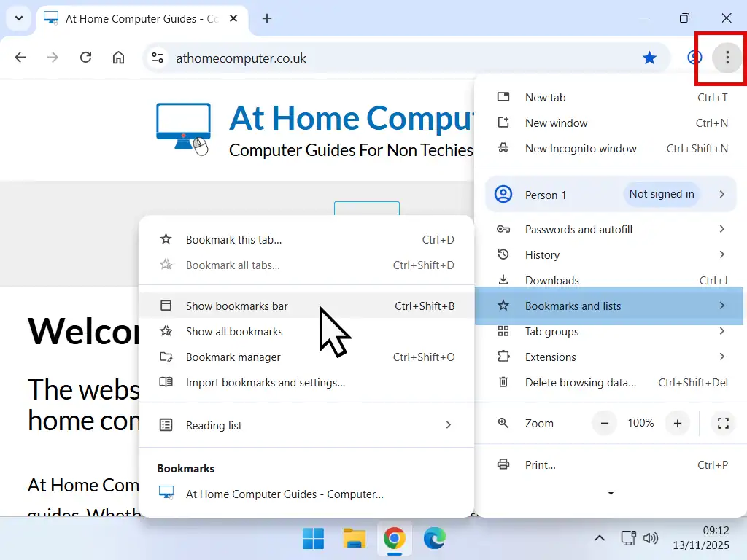Open the At Home Computer Guides bookmark
This screenshot has width=747, height=560.
(x=285, y=494)
